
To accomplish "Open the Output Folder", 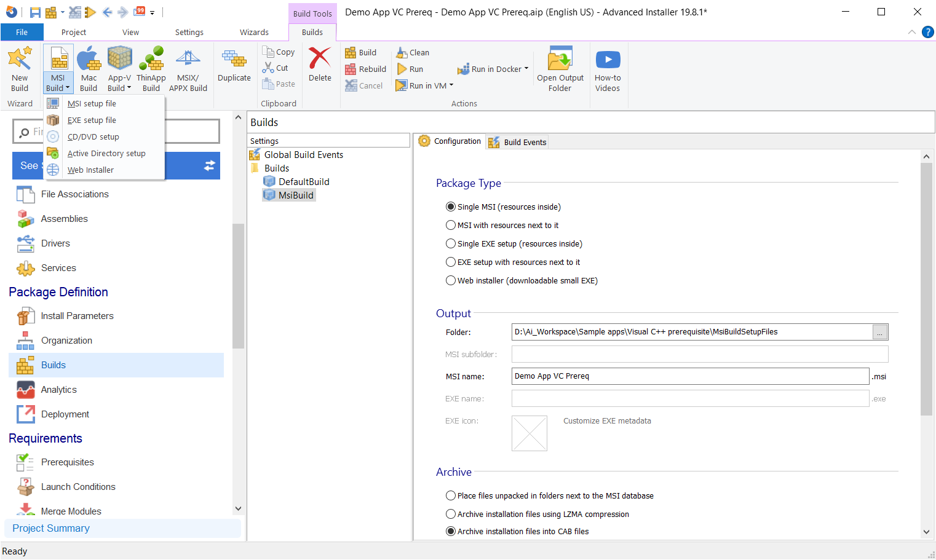I will tap(560, 69).
